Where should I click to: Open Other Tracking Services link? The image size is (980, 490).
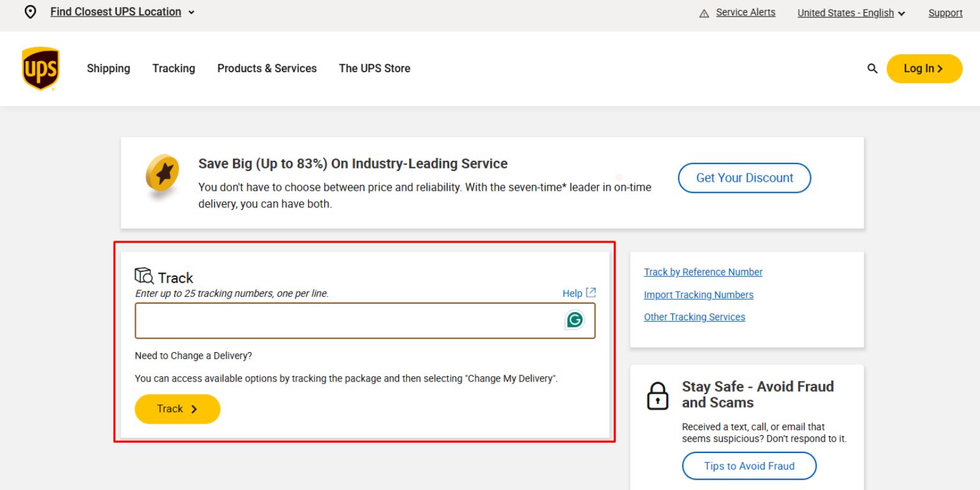[x=694, y=316]
